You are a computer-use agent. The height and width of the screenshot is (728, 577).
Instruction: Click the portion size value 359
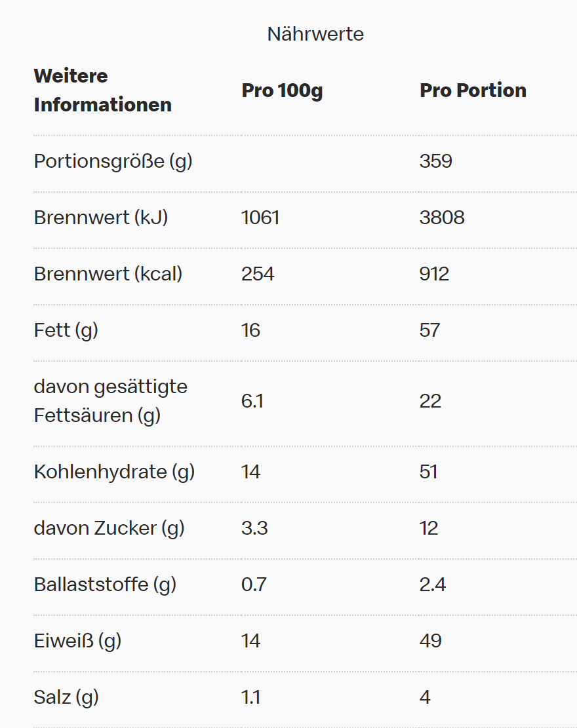435,161
